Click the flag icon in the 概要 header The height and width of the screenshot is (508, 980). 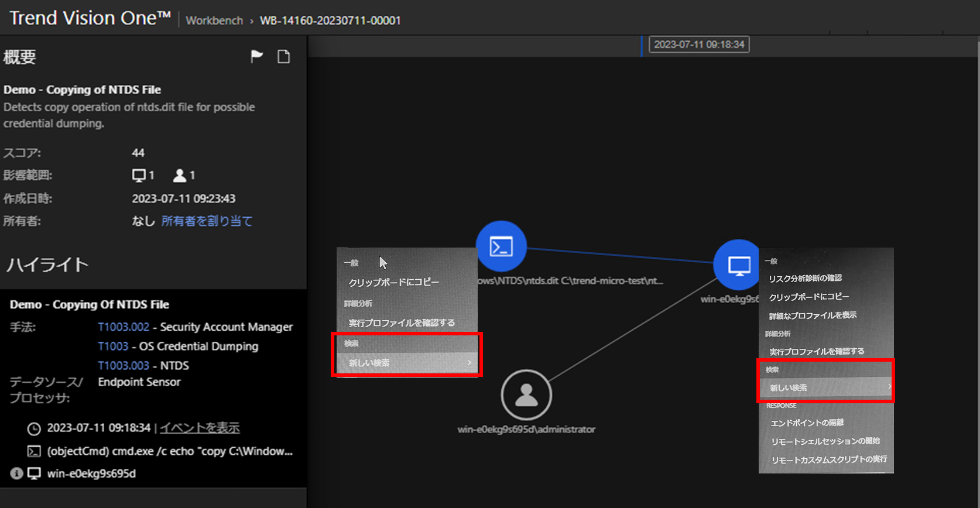click(256, 56)
